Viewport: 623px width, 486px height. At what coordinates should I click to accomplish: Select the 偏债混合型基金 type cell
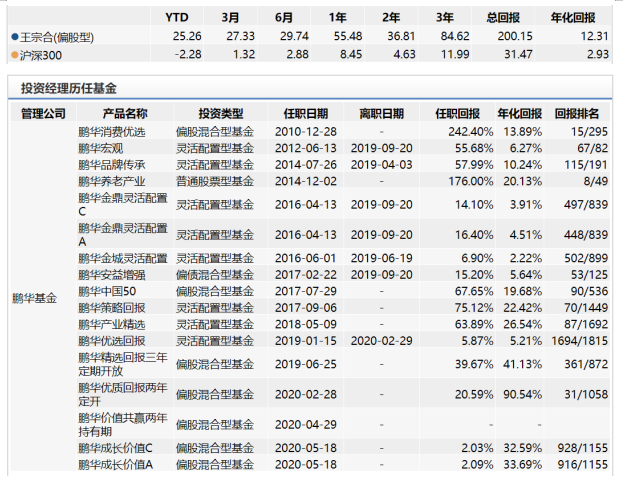[x=215, y=275]
